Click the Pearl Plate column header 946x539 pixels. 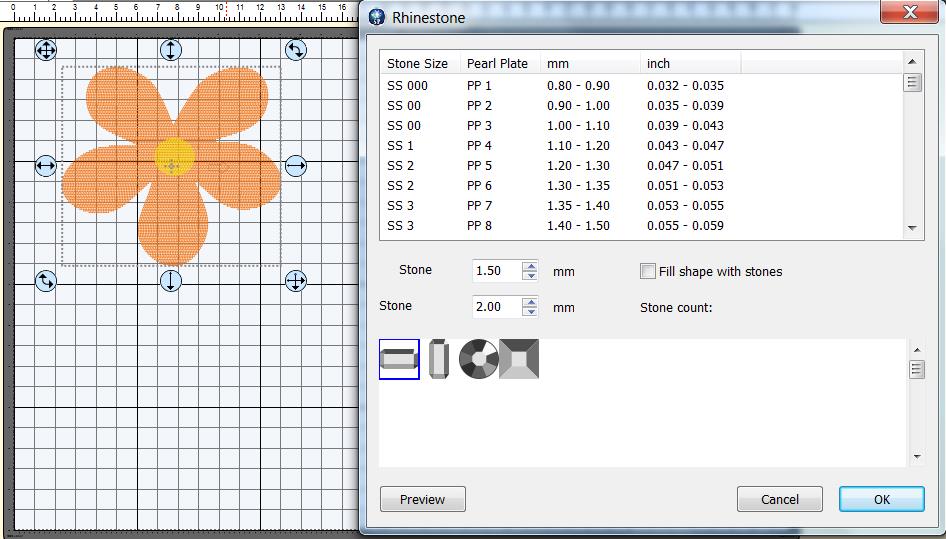pos(497,63)
